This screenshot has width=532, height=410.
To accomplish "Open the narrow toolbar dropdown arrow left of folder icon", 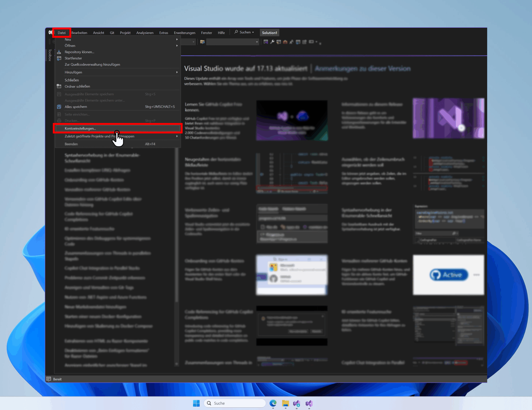I will click(193, 42).
